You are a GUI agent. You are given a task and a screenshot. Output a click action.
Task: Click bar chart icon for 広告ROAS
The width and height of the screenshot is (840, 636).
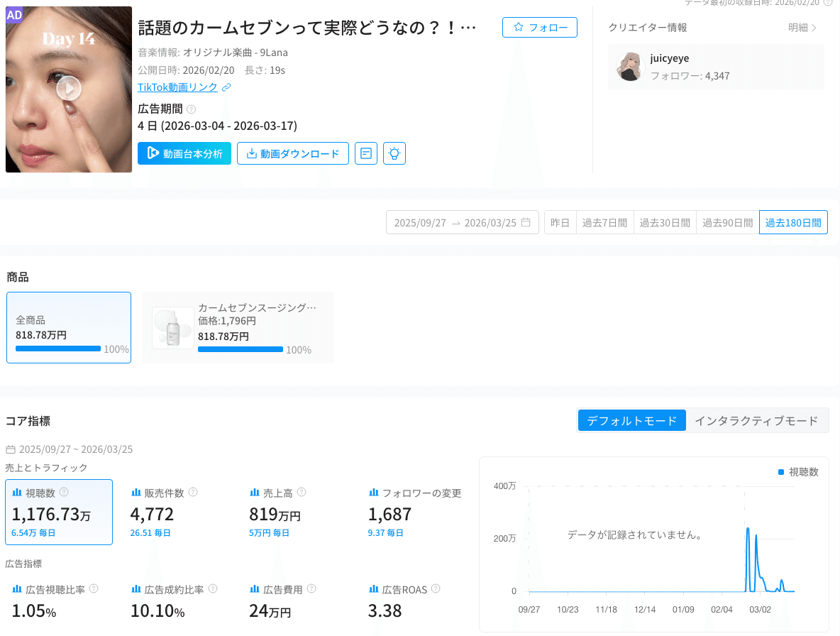click(x=373, y=589)
